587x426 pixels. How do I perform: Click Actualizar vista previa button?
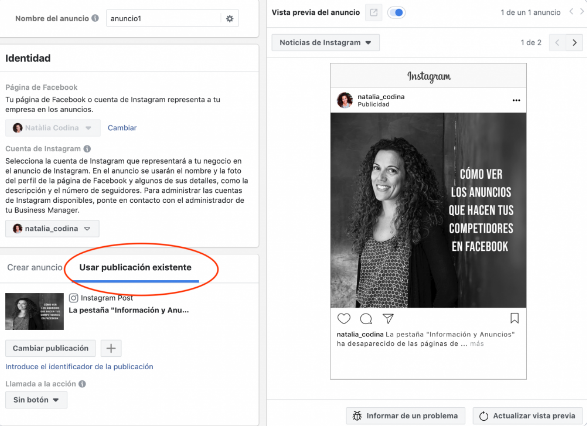(x=527, y=416)
